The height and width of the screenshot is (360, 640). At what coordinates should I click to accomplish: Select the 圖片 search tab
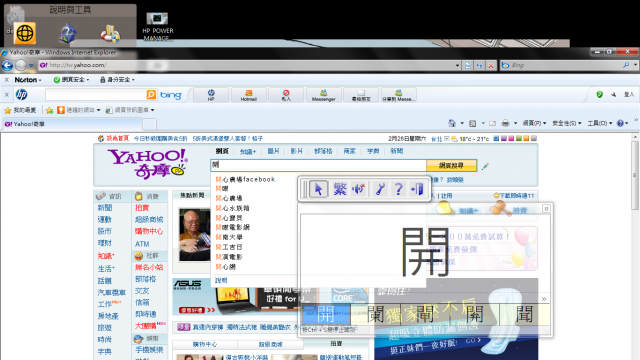coord(273,151)
